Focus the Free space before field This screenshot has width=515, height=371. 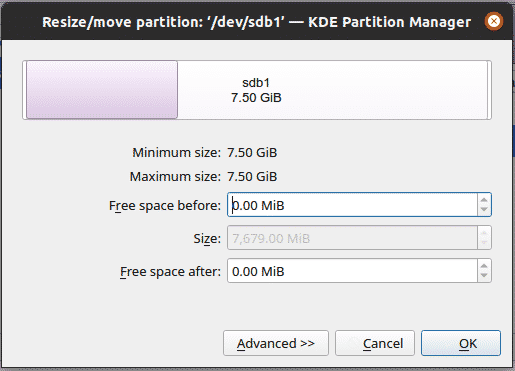pyautogui.click(x=352, y=205)
